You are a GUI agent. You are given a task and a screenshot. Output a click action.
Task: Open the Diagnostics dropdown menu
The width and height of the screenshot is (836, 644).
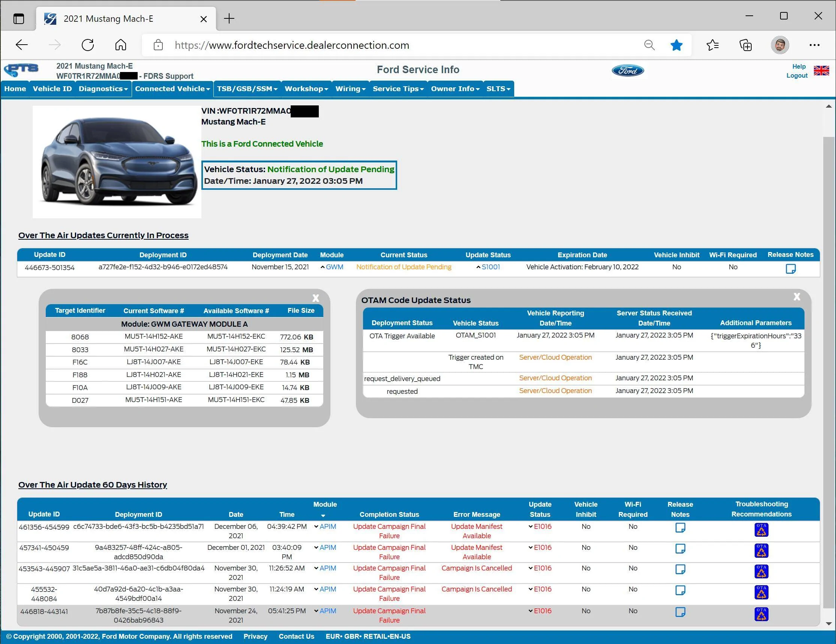103,89
